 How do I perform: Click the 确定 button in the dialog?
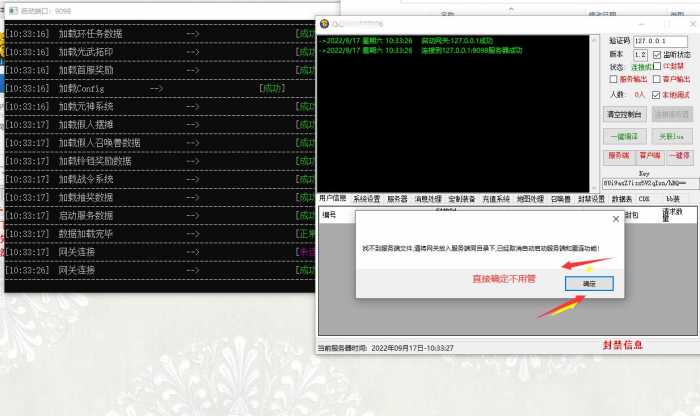590,284
